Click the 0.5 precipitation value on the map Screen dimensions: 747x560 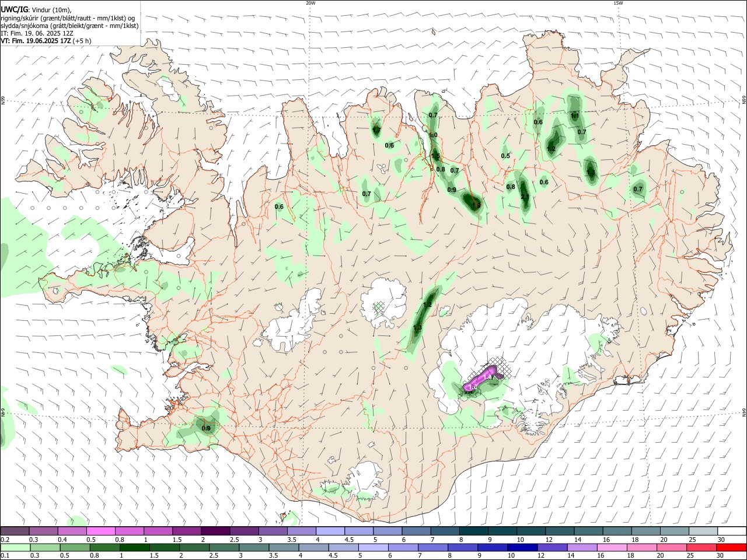coord(505,156)
